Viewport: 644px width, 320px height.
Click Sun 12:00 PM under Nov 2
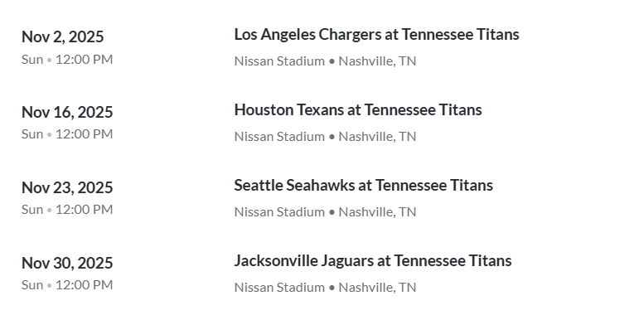coord(67,59)
